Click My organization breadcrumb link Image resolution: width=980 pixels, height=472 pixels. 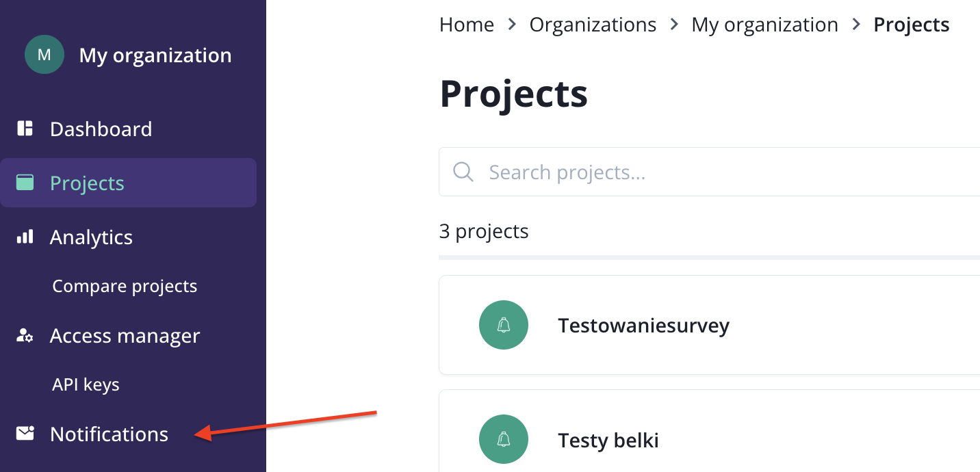[764, 25]
